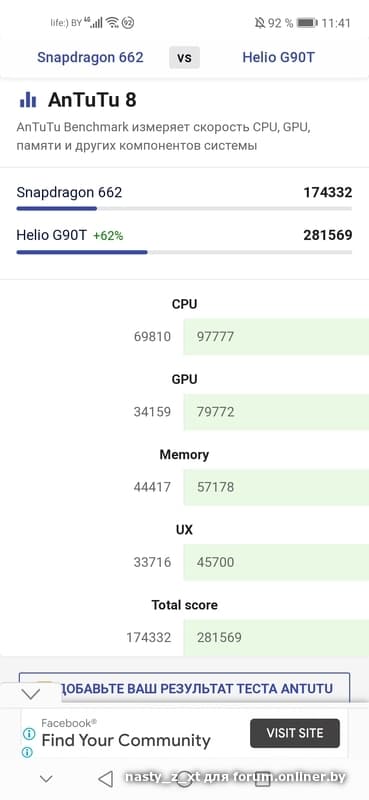Image resolution: width=369 pixels, height=800 pixels.
Task: Tap the muted notifications bell icon
Action: (x=259, y=23)
